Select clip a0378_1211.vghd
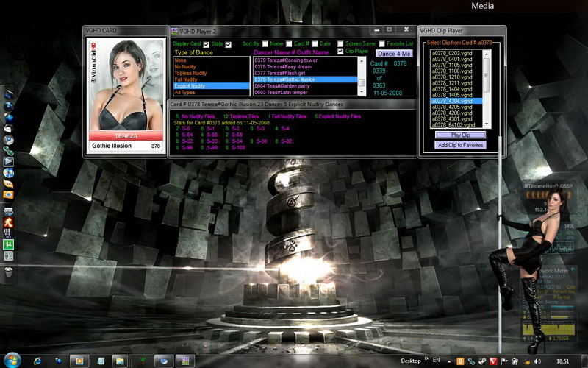Image resolution: width=588 pixels, height=368 pixels. (456, 83)
